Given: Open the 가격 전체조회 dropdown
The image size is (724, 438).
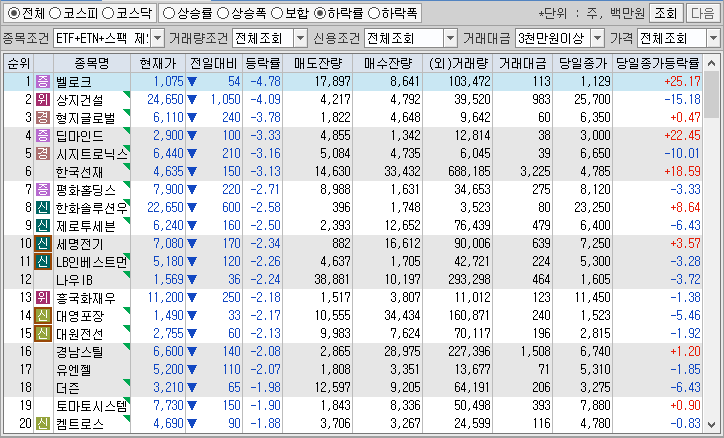Looking at the screenshot, I should (713, 38).
